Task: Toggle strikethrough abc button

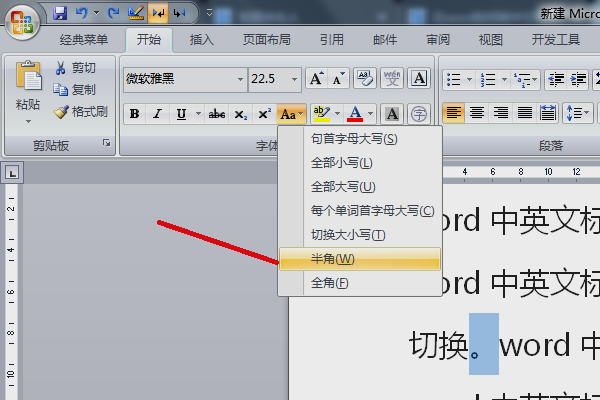Action: point(217,114)
